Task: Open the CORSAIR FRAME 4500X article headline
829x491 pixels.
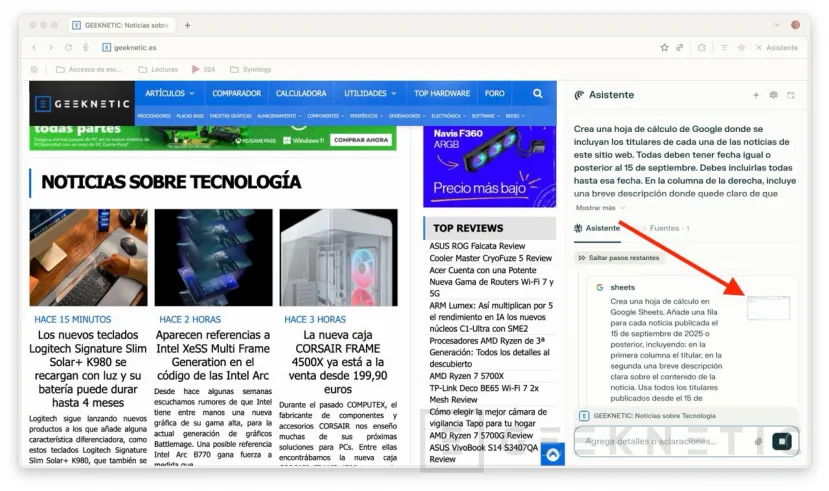Action: coord(338,362)
